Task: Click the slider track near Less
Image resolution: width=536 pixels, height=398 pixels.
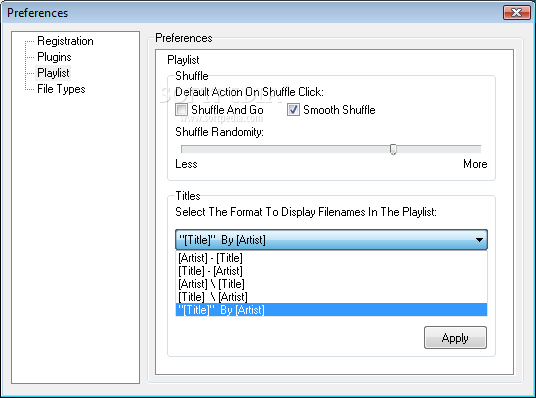Action: click(198, 149)
